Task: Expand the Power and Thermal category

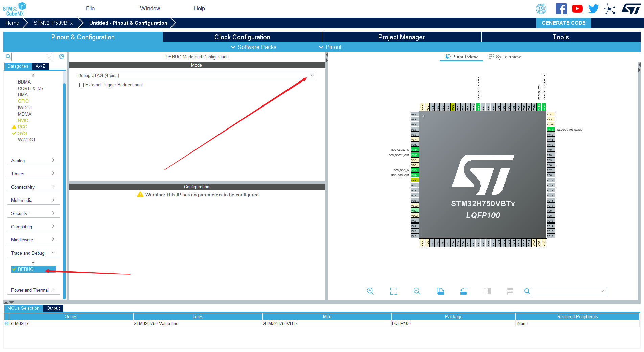Action: tap(33, 290)
